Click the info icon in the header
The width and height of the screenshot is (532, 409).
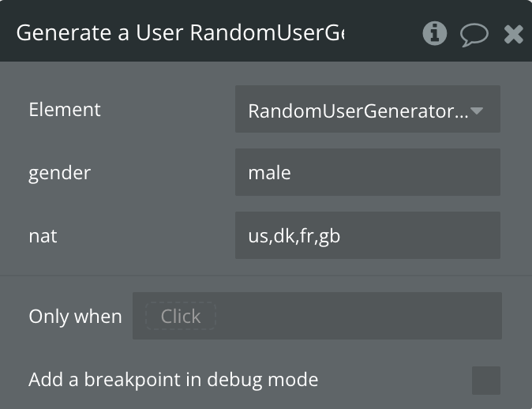(x=435, y=33)
